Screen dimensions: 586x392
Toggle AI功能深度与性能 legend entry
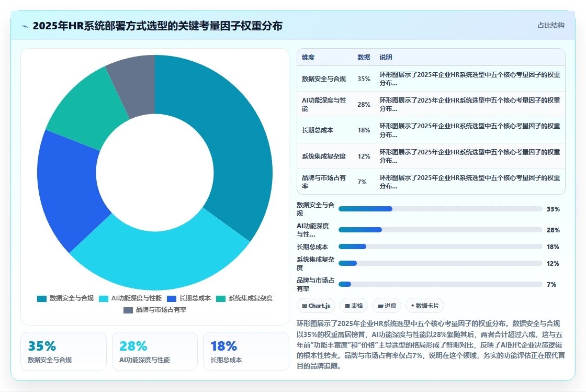pyautogui.click(x=130, y=298)
